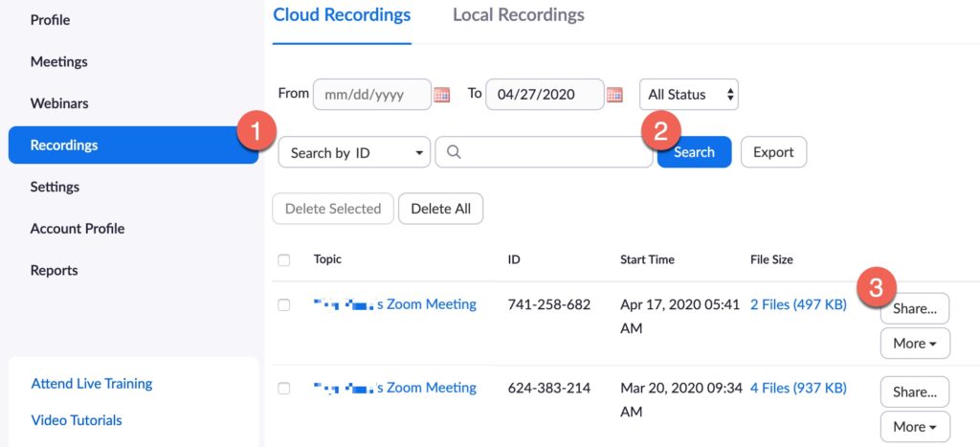Share the Apr 17 recording
980x447 pixels.
[915, 308]
